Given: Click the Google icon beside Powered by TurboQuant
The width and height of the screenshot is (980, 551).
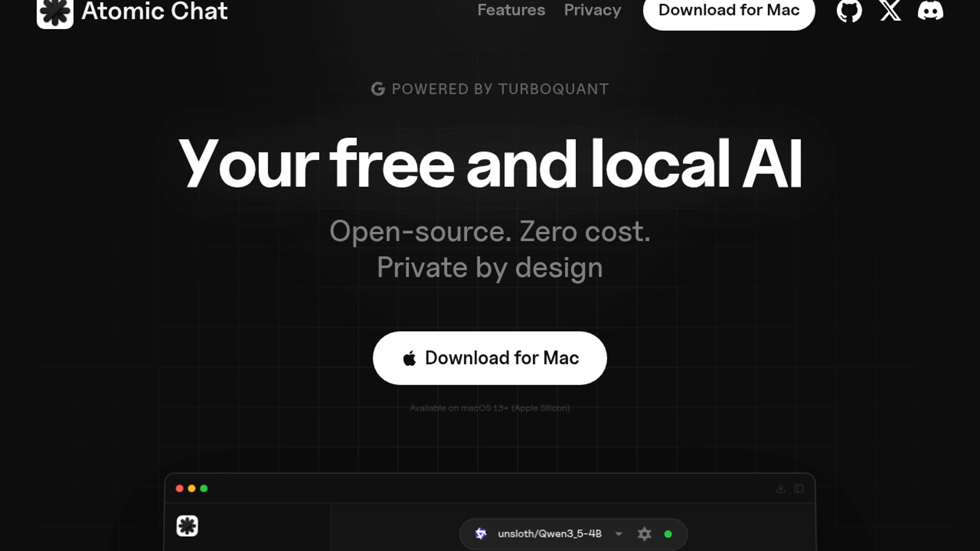Looking at the screenshot, I should (x=378, y=89).
